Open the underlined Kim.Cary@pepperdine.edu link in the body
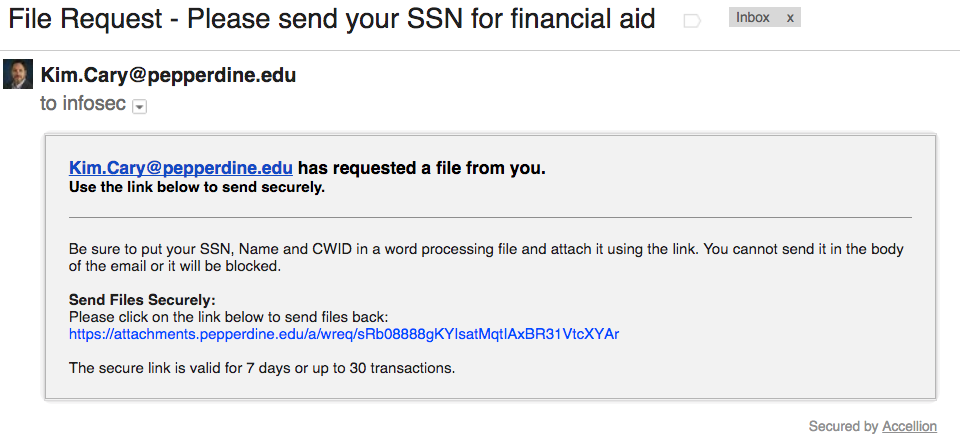This screenshot has height=447, width=960. (x=180, y=168)
